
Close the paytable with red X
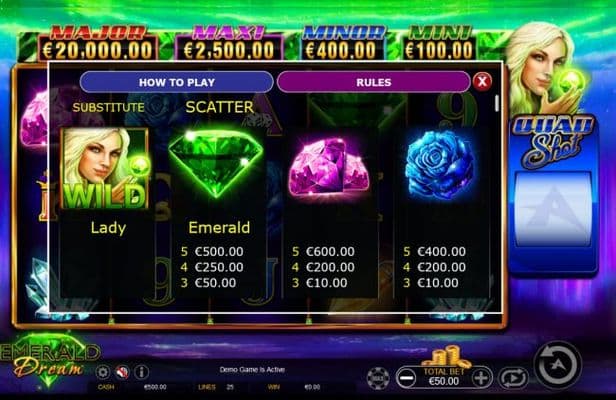tap(482, 82)
